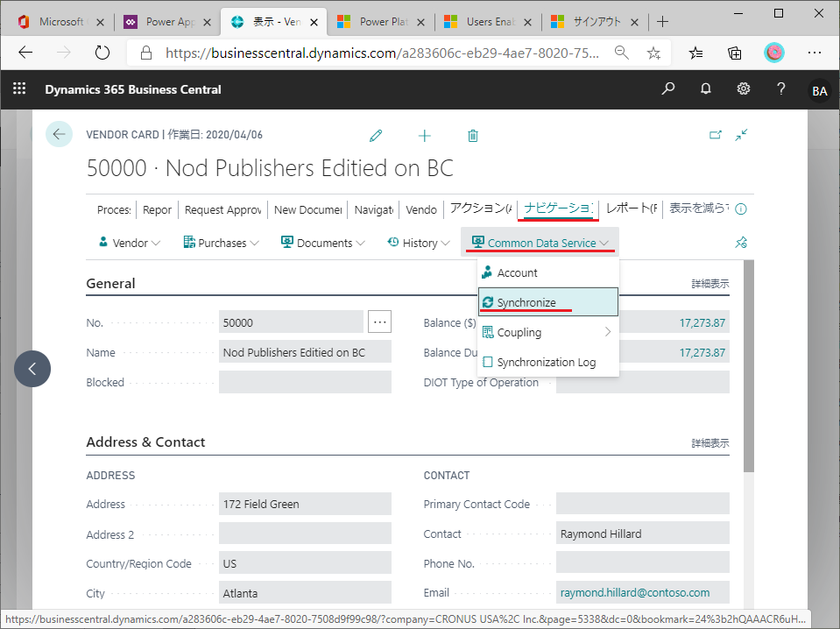The width and height of the screenshot is (840, 629).
Task: Click the browser refresh button
Action: pyautogui.click(x=102, y=53)
